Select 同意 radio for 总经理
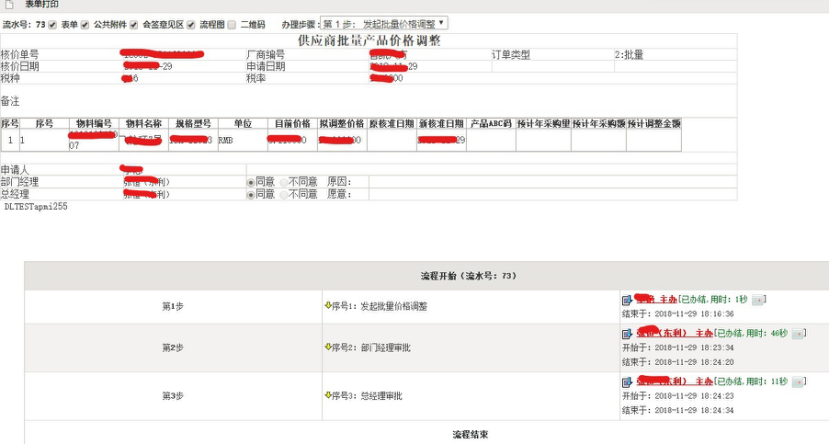Image resolution: width=829 pixels, height=444 pixels. 251,194
